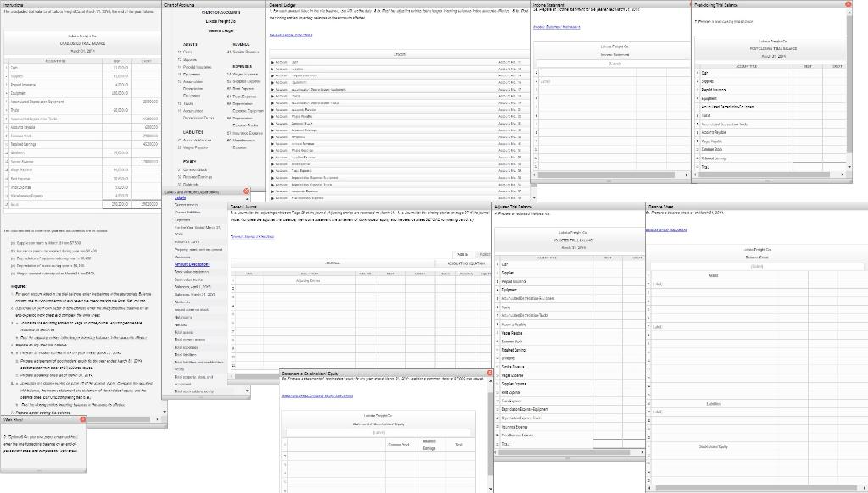Click 'Service Revenue' in Chart of Accounts
This screenshot has height=493, width=868.
[x=245, y=52]
